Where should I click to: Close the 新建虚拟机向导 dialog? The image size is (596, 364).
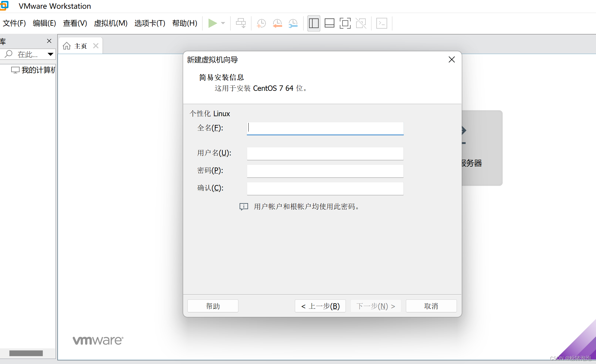point(451,59)
